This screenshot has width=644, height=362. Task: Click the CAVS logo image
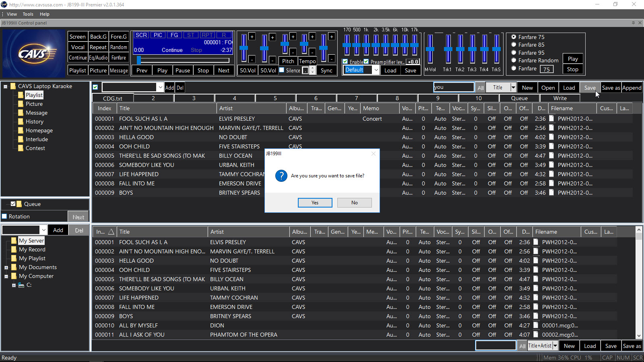(x=34, y=53)
